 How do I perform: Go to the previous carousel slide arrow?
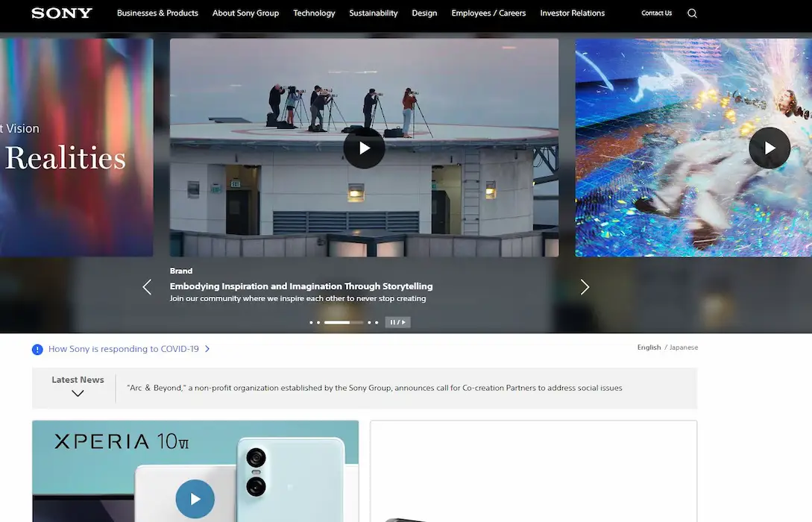[x=147, y=287]
